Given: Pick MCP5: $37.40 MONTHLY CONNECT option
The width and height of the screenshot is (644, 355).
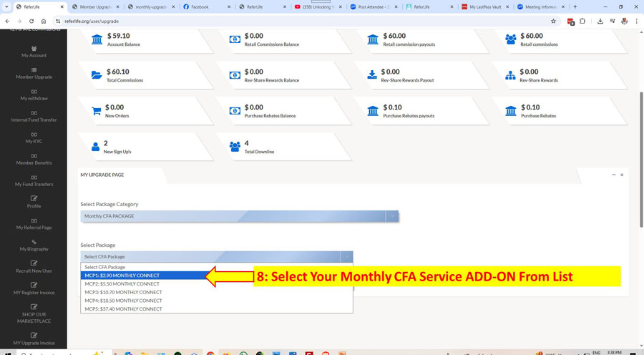Looking at the screenshot, I should pos(123,309).
